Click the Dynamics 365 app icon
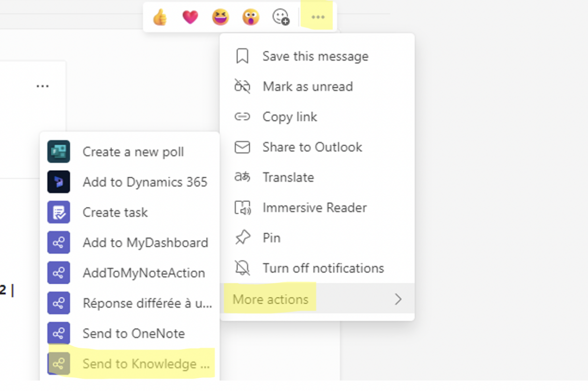The image size is (588, 391). click(59, 182)
